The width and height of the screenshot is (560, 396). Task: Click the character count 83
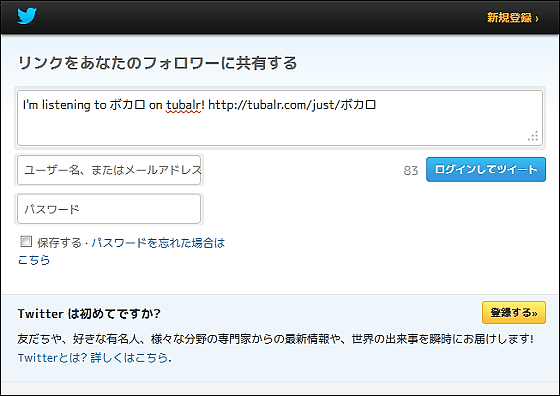click(411, 171)
